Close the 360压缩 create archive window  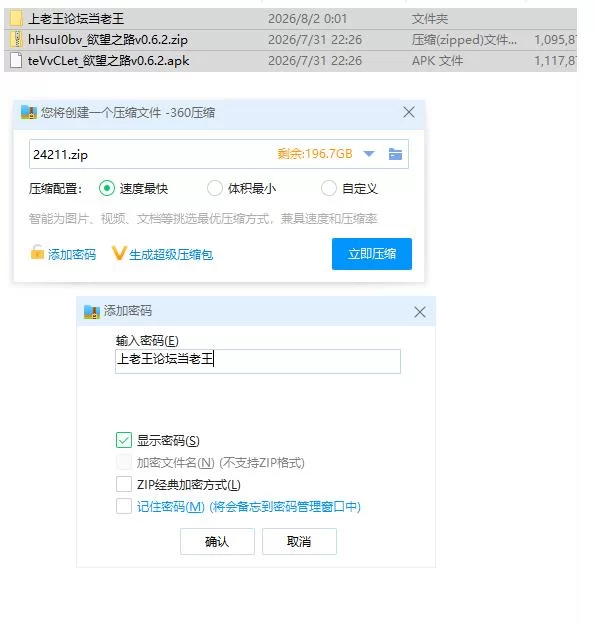(409, 112)
